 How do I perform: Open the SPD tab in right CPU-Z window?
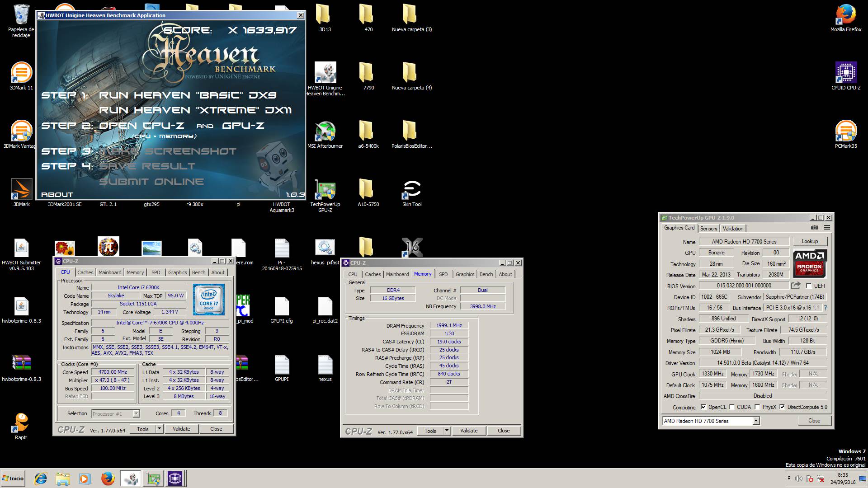tap(443, 274)
